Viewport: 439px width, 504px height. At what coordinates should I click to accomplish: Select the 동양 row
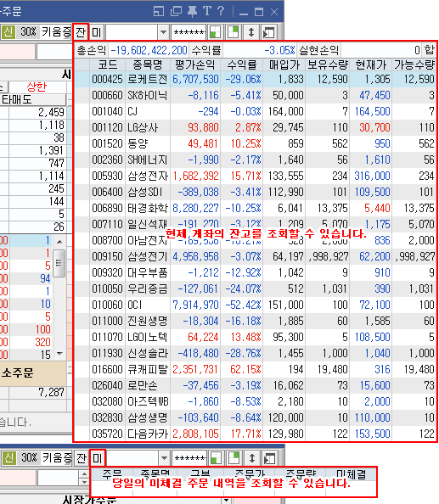tap(256, 143)
